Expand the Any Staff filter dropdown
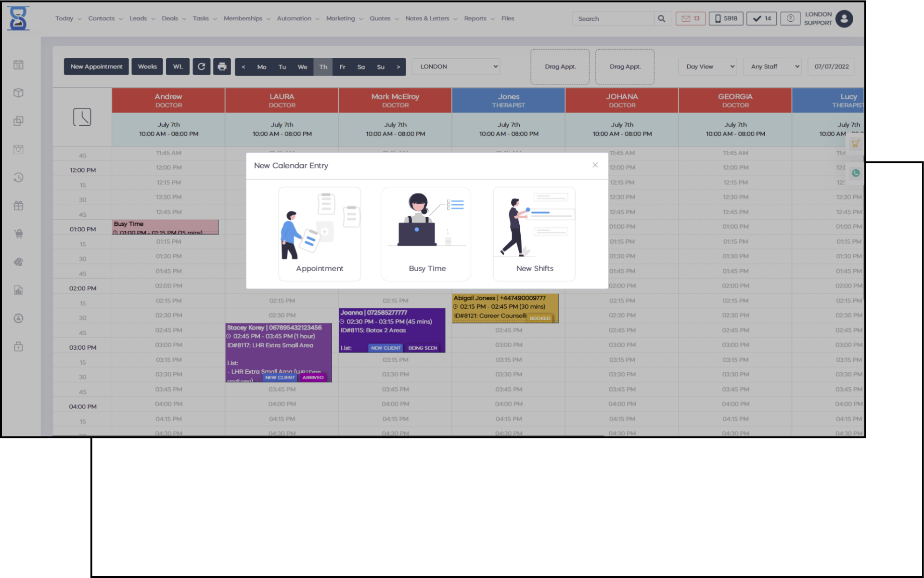 click(772, 66)
